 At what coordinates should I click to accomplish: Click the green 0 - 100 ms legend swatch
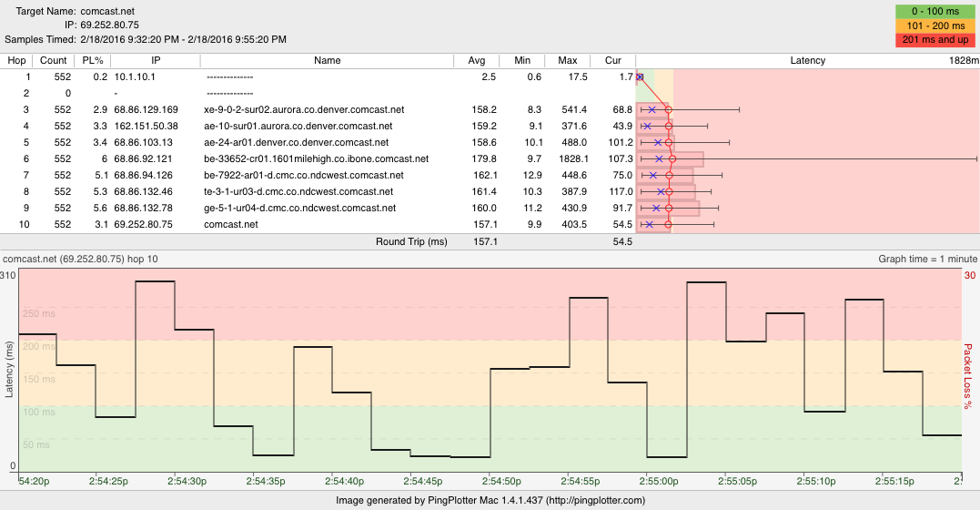[x=936, y=11]
